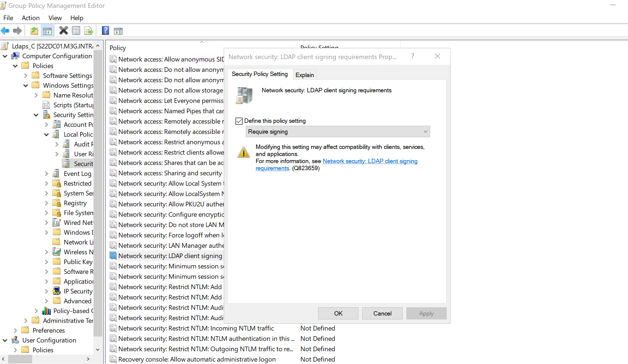Uncheck Define this policy setting

pyautogui.click(x=239, y=121)
